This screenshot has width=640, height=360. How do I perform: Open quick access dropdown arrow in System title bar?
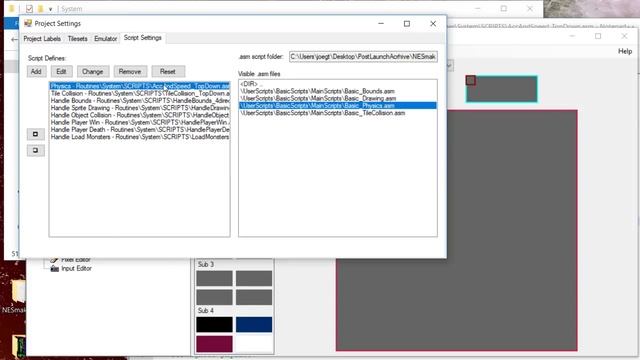tap(50, 9)
